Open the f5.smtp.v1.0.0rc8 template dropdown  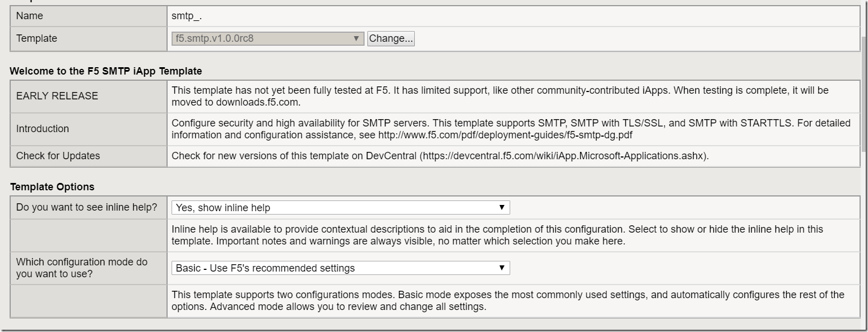(268, 38)
